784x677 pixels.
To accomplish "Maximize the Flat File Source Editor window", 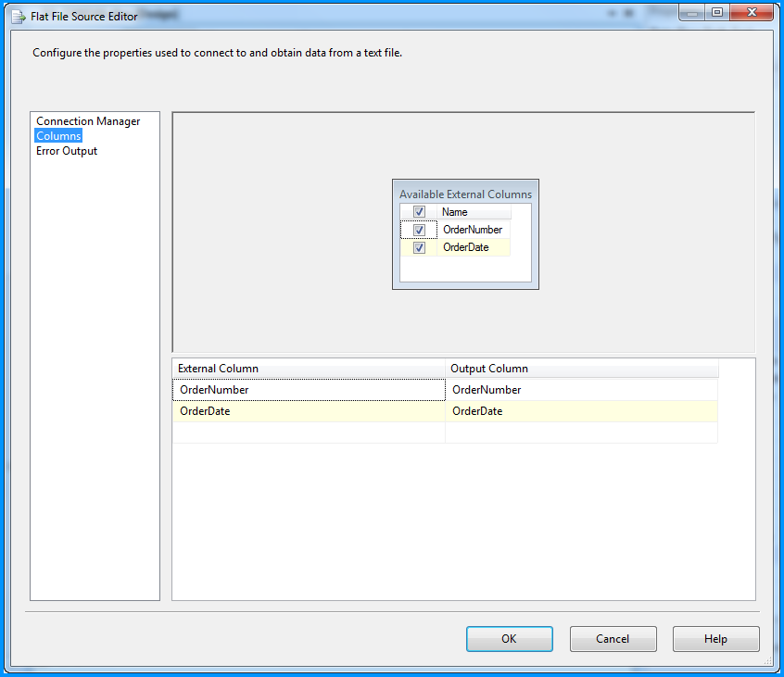I will 717,12.
